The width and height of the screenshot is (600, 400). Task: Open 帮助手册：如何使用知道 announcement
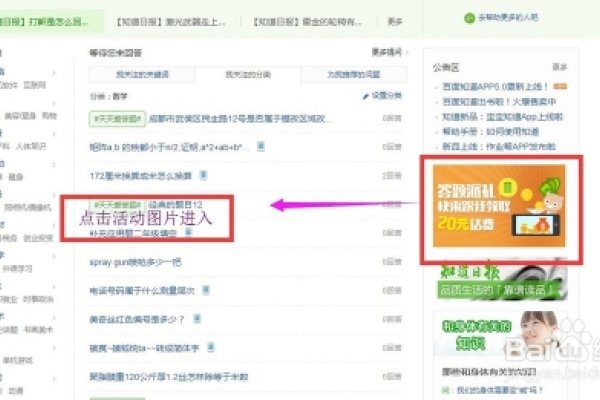coord(491,132)
